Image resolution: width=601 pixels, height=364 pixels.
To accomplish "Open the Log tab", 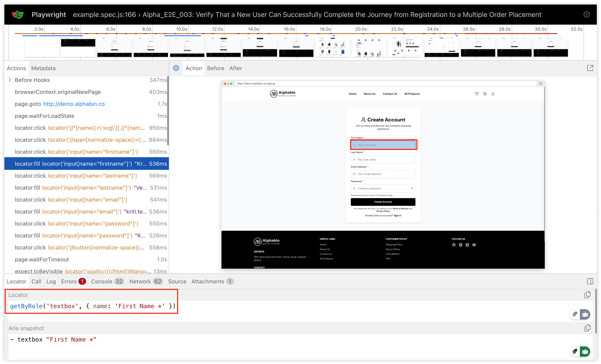I will 51,281.
